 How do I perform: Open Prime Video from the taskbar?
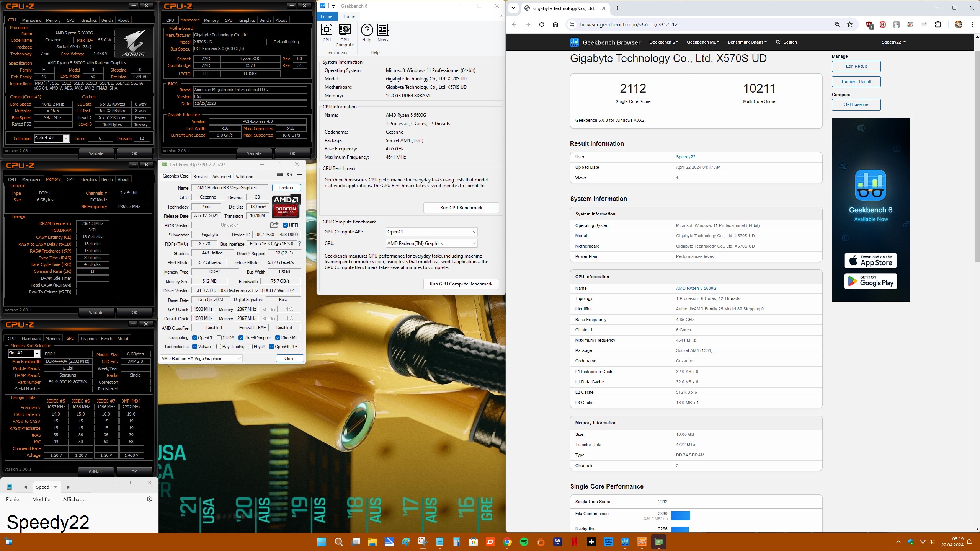(608, 542)
